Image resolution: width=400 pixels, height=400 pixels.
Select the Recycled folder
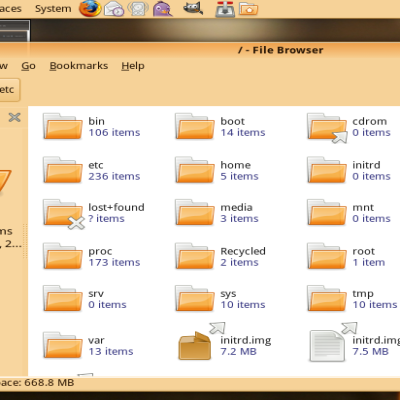pyautogui.click(x=221, y=256)
